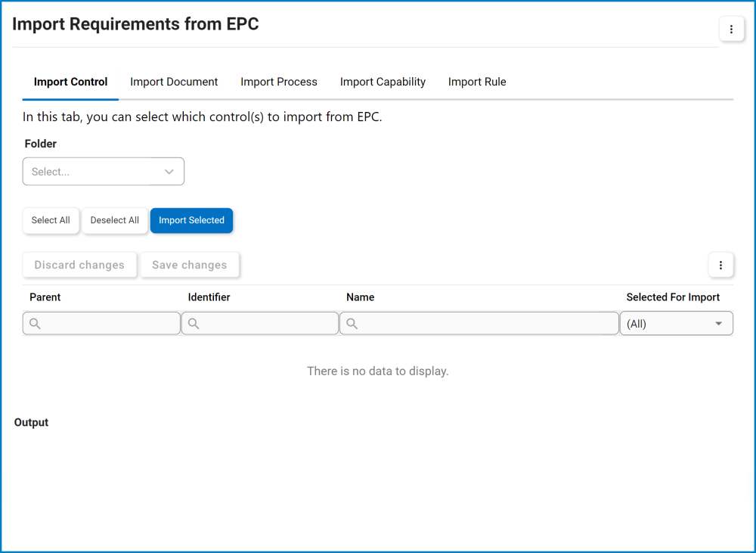Open the Selected For Import filter dropdown

click(x=676, y=323)
